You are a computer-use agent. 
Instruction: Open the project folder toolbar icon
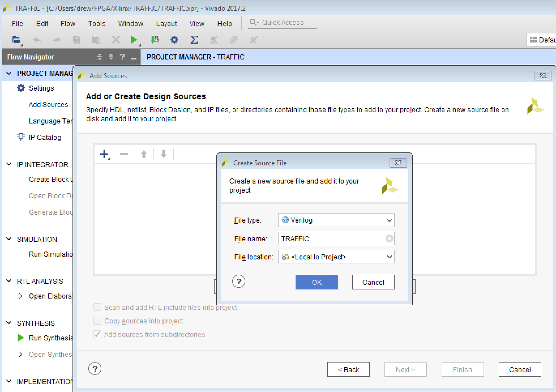(x=17, y=40)
